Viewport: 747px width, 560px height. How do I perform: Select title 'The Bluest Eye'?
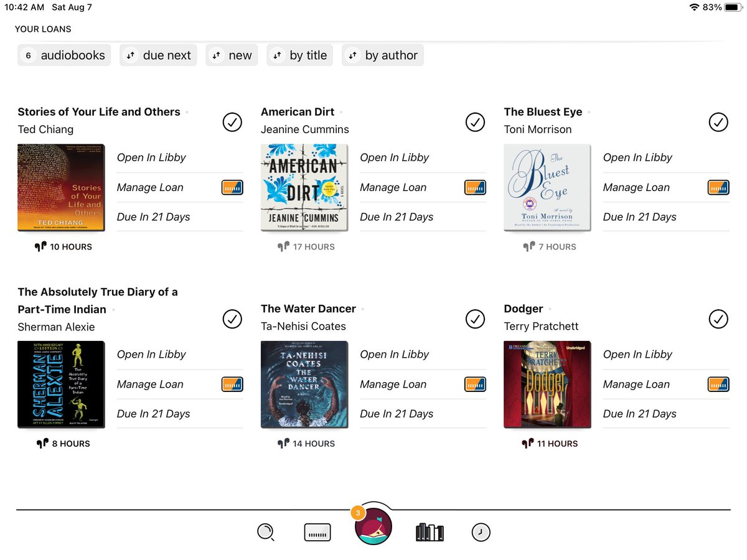[543, 112]
